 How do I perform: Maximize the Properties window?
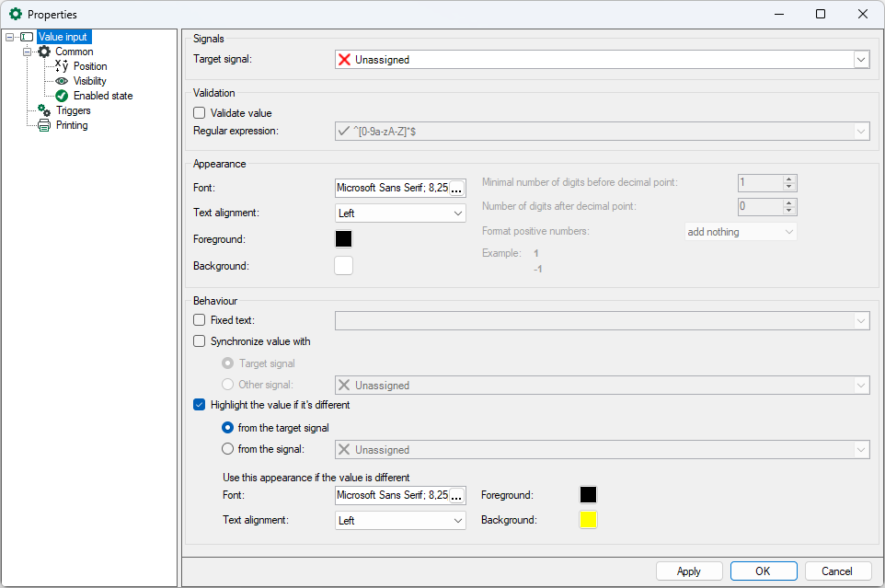click(821, 14)
